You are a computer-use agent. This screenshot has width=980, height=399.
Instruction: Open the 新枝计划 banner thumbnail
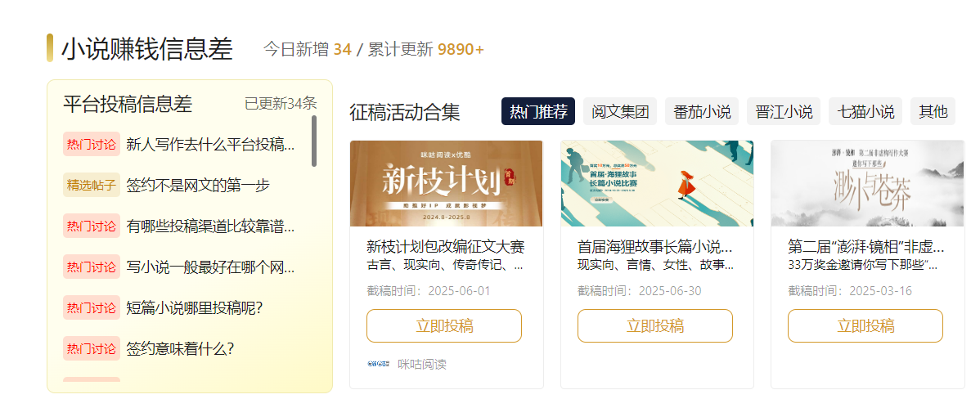pos(447,183)
